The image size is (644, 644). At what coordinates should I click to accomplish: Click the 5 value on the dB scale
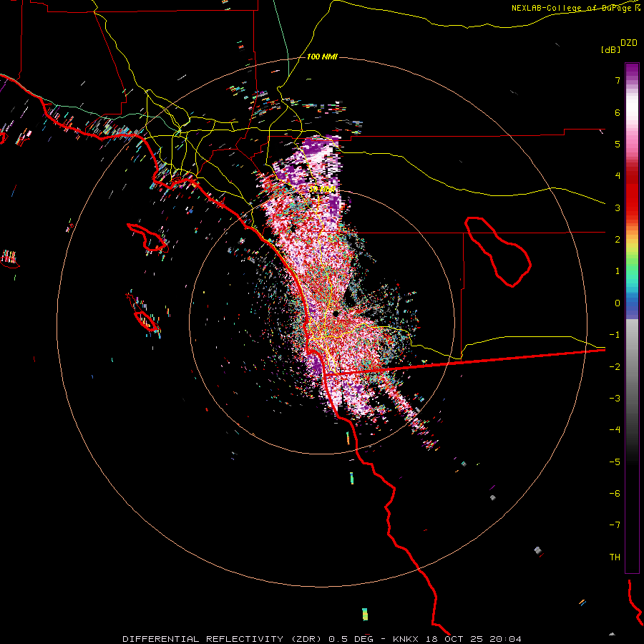[x=618, y=144]
